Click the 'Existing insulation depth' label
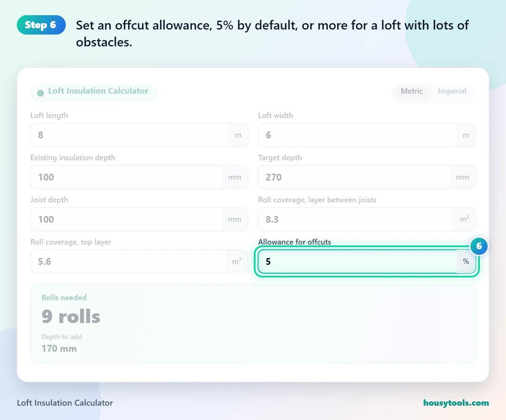Viewport: 506px width, 420px height. point(73,158)
